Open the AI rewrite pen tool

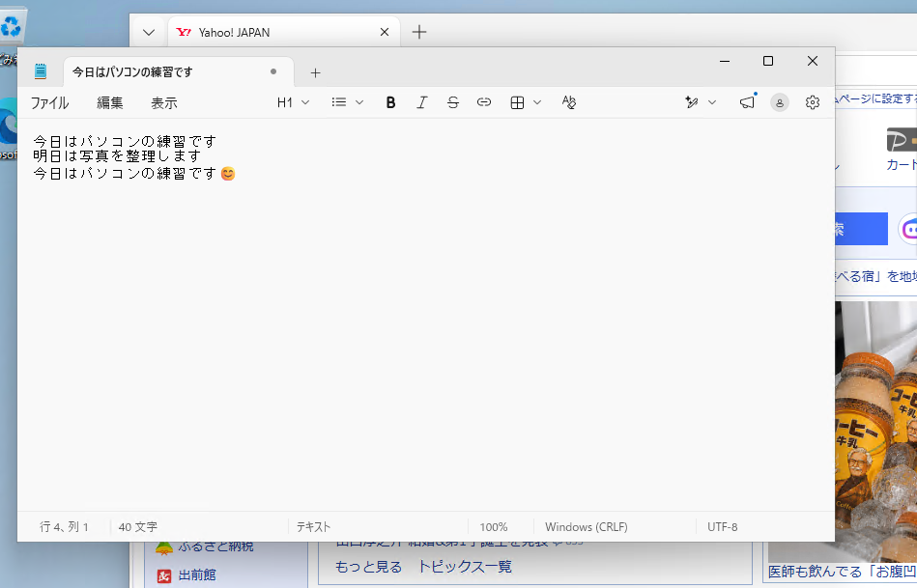691,103
